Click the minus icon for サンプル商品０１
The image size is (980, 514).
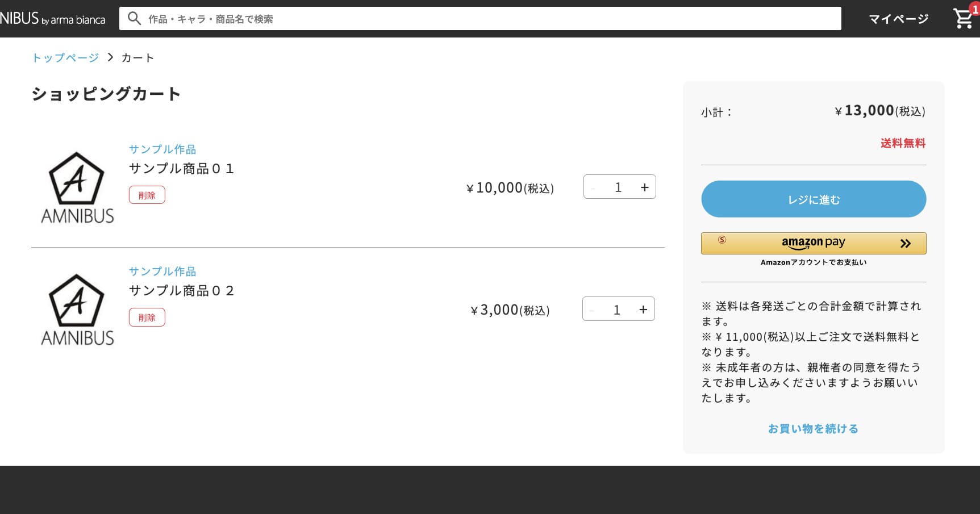[x=593, y=187]
